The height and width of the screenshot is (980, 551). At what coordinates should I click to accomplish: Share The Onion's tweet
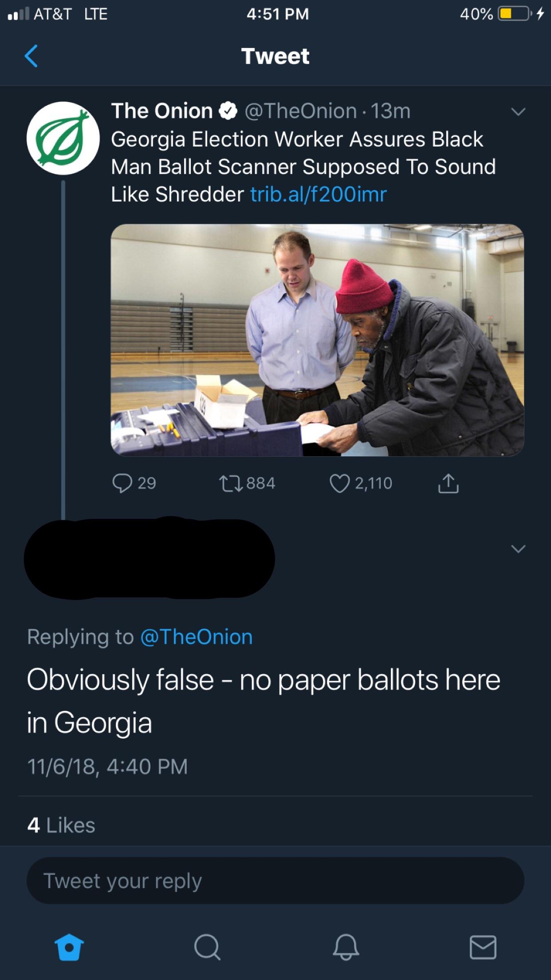point(448,483)
